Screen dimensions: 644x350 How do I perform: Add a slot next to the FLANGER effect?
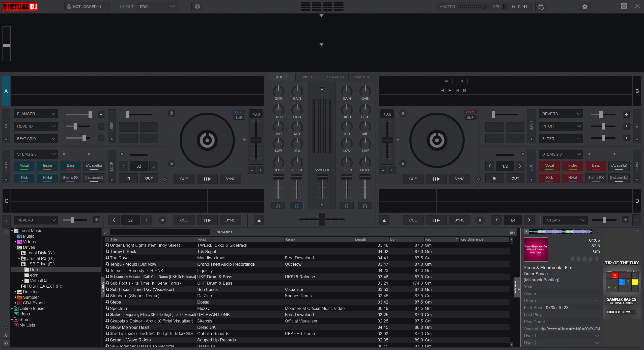point(101,114)
